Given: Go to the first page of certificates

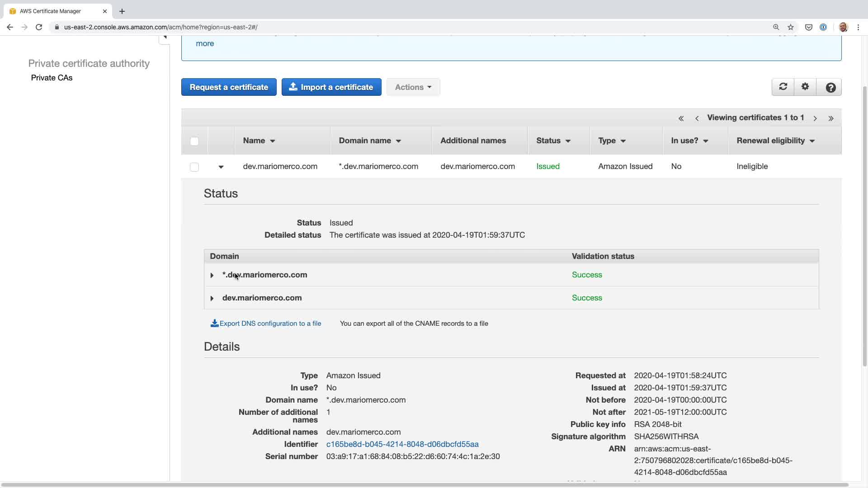Looking at the screenshot, I should pyautogui.click(x=681, y=118).
